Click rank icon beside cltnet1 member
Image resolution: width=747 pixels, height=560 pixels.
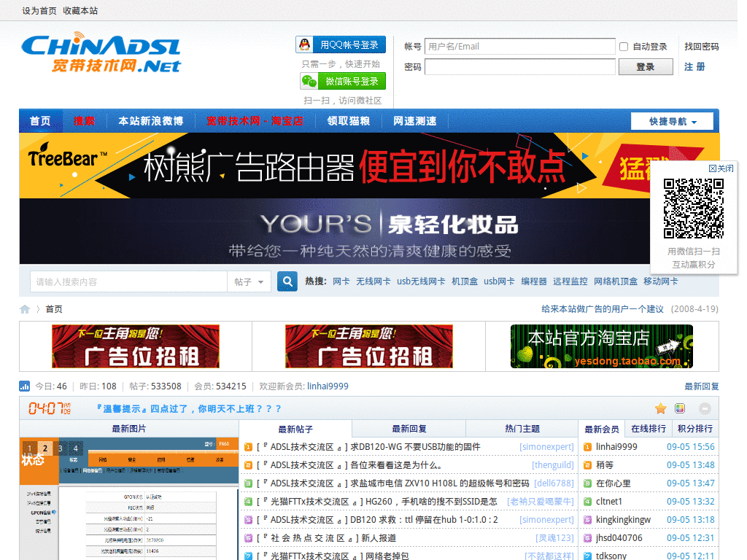click(x=587, y=502)
